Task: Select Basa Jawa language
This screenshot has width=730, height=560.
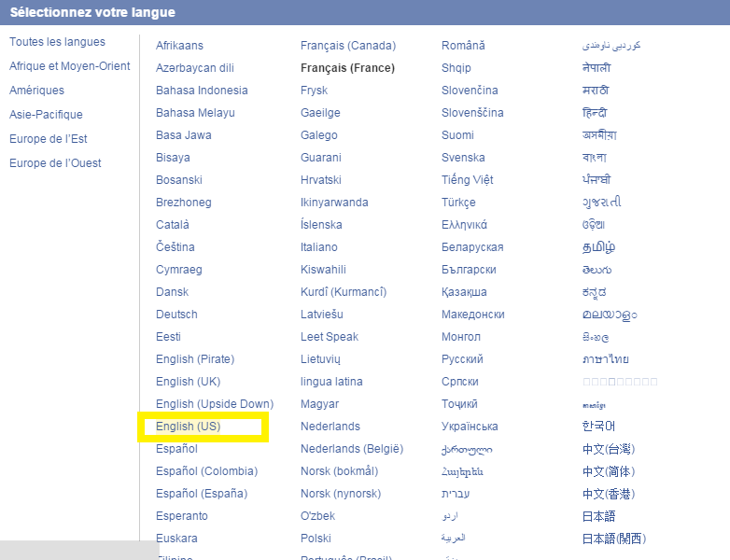Action: [x=184, y=135]
